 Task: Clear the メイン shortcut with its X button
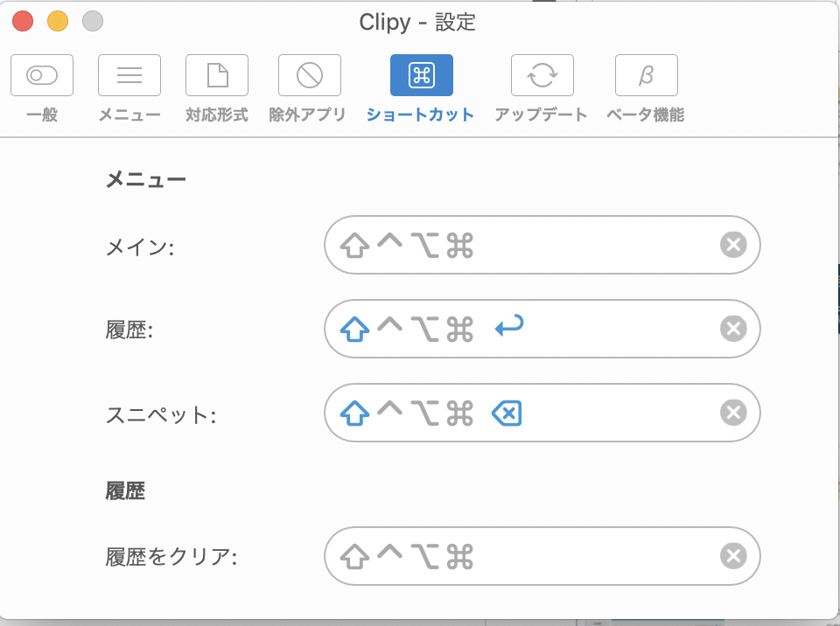tap(733, 245)
